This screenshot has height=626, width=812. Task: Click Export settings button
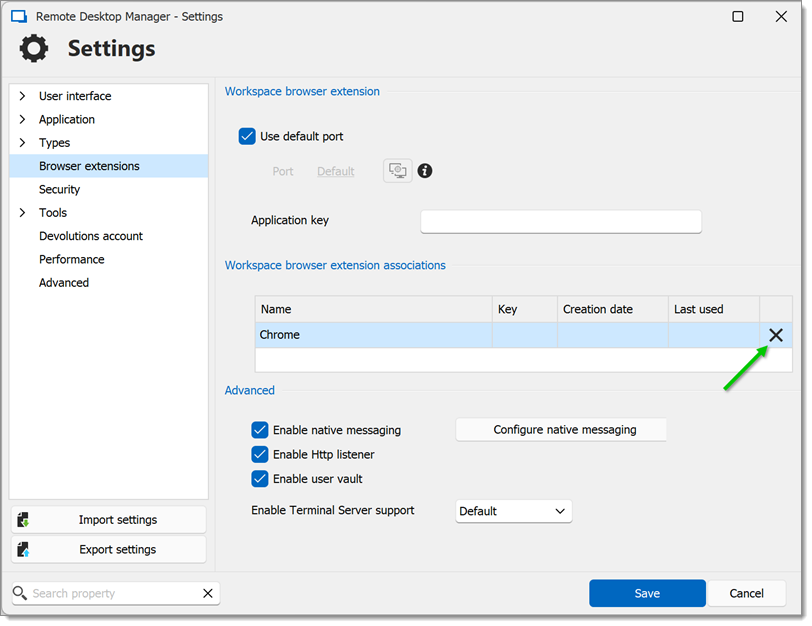pyautogui.click(x=109, y=549)
